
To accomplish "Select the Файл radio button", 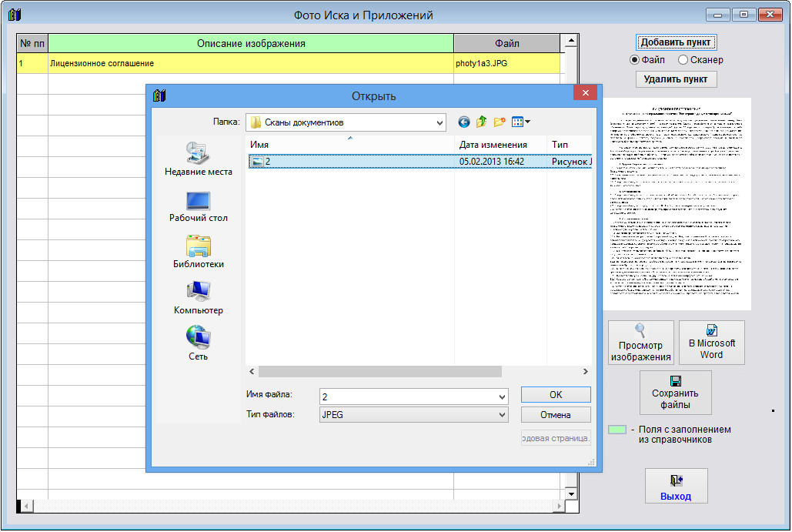I will (635, 60).
